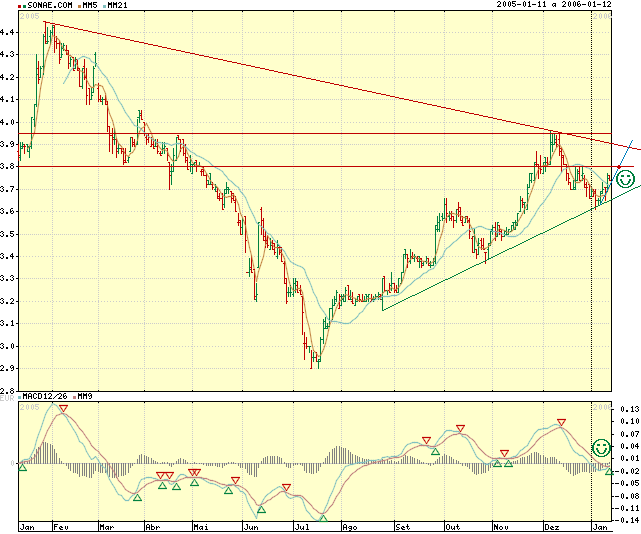
Task: Select the Mai month label
Action: tap(200, 527)
